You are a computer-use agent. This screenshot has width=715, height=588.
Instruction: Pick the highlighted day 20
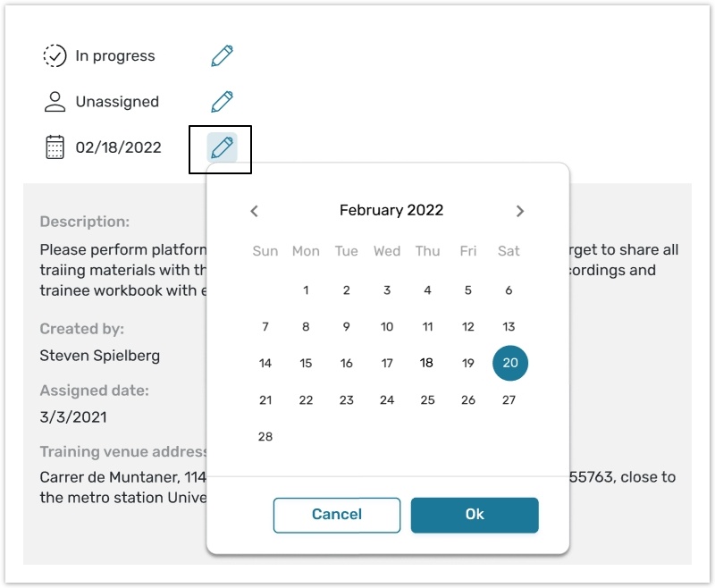click(x=510, y=364)
